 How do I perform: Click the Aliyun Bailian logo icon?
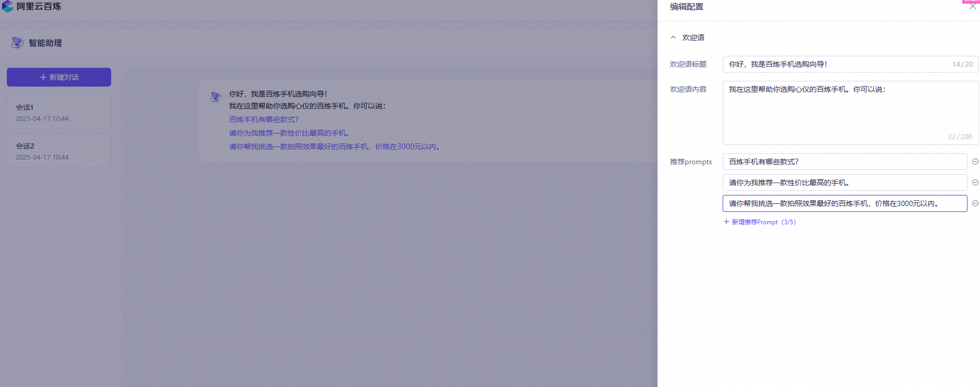coord(7,6)
